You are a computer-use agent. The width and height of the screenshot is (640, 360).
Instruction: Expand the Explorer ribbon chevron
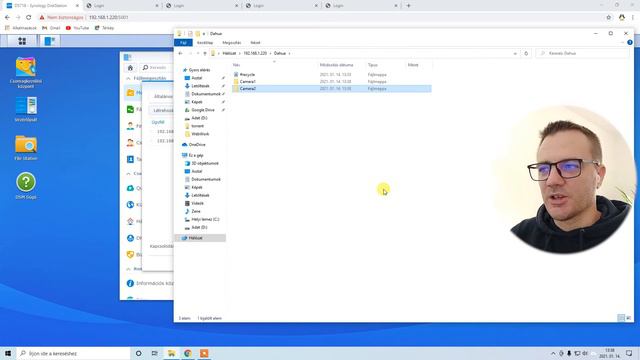(x=622, y=42)
